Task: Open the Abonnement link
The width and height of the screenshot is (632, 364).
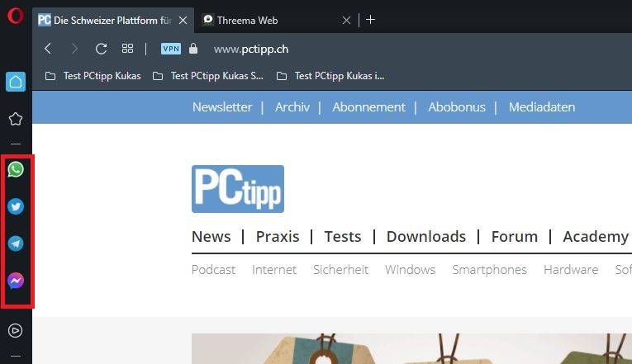Action: 368,107
